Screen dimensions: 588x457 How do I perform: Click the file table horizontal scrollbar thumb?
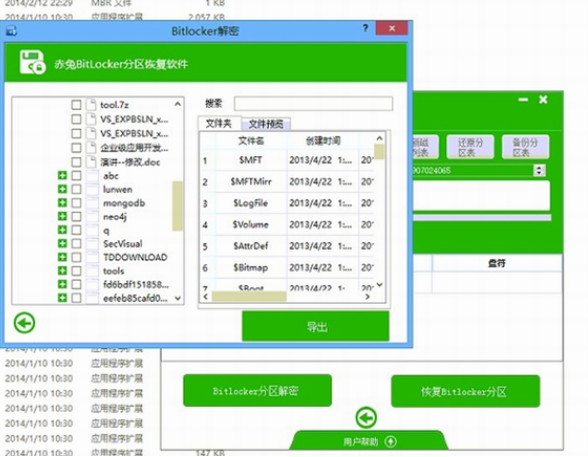pos(249,297)
